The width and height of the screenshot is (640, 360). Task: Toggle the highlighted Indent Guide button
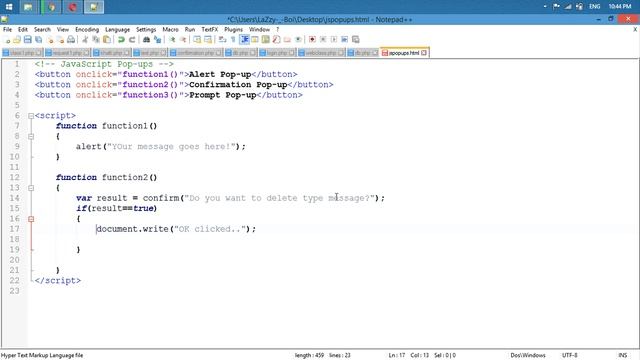click(244, 40)
